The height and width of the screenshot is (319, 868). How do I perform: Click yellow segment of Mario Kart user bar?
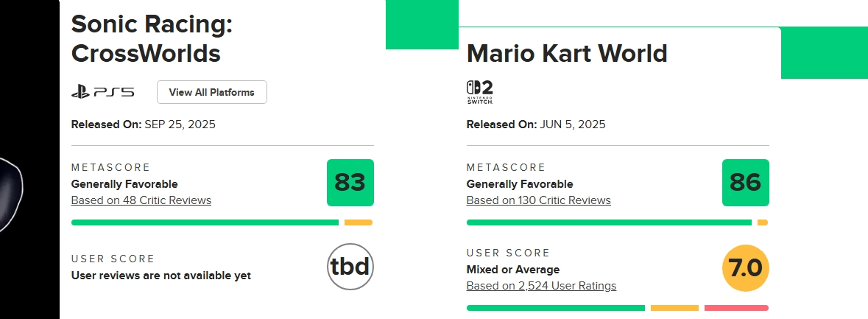pyautogui.click(x=675, y=308)
